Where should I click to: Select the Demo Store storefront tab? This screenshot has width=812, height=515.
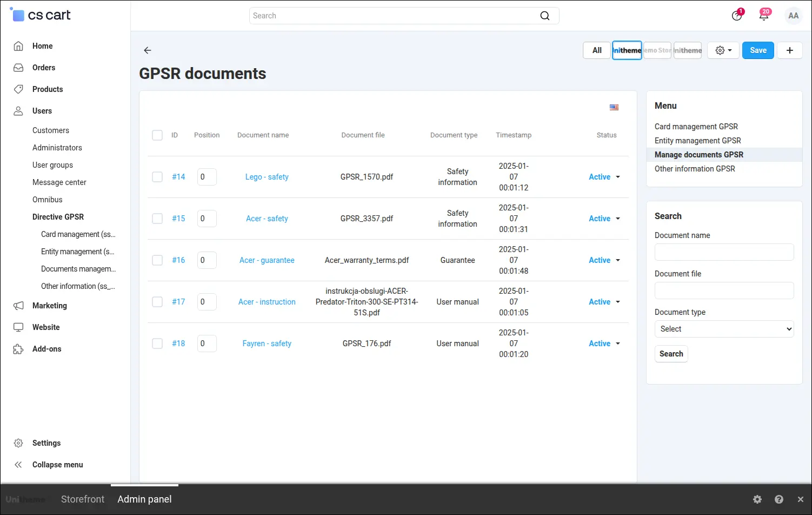(x=657, y=50)
